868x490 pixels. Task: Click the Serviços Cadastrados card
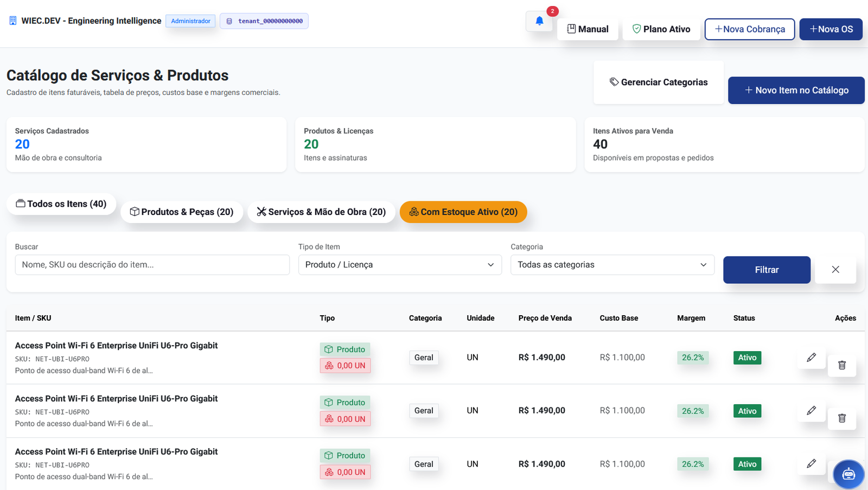[146, 145]
